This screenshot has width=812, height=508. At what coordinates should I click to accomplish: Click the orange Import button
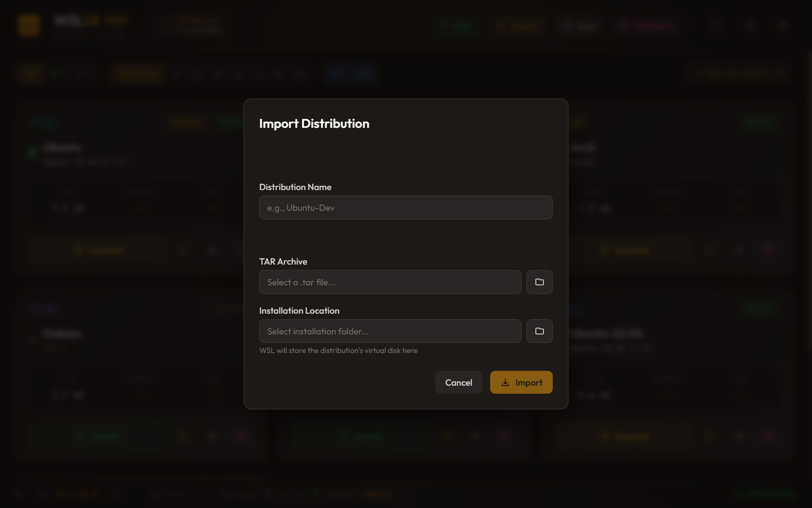tap(521, 382)
